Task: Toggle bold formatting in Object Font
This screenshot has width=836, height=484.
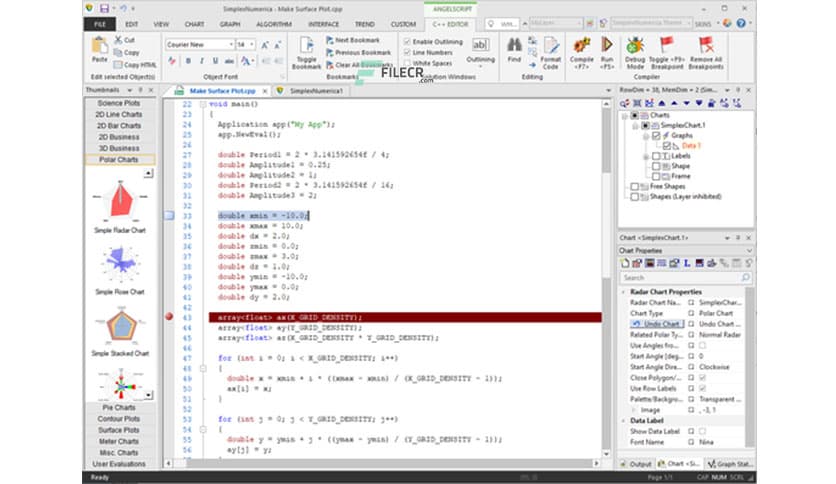Action: pos(188,61)
